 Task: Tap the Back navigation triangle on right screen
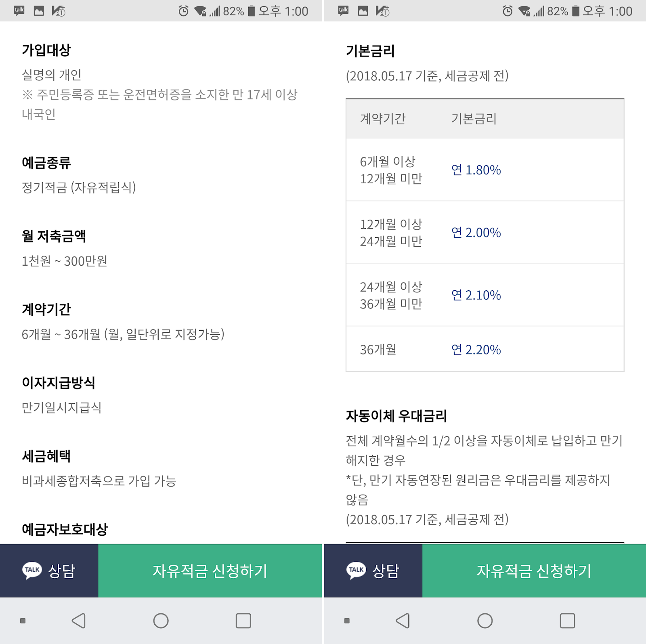(403, 621)
